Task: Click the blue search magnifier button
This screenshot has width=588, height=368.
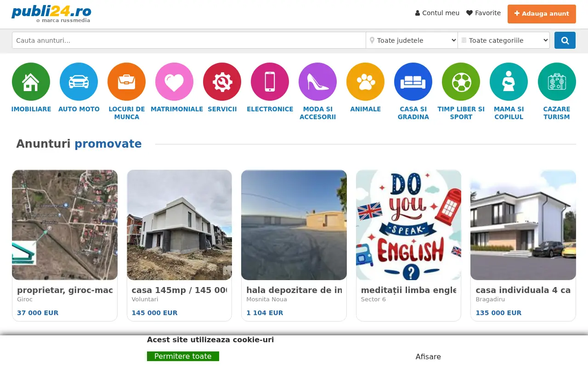Action: pyautogui.click(x=565, y=40)
